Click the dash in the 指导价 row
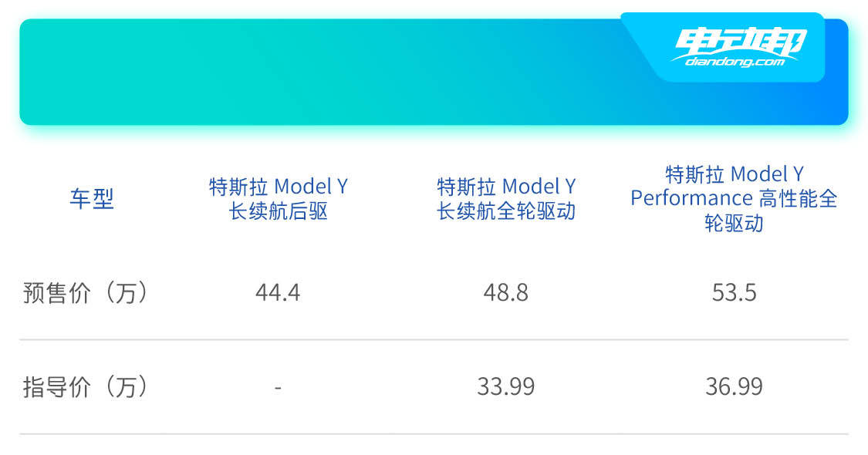 (x=278, y=386)
